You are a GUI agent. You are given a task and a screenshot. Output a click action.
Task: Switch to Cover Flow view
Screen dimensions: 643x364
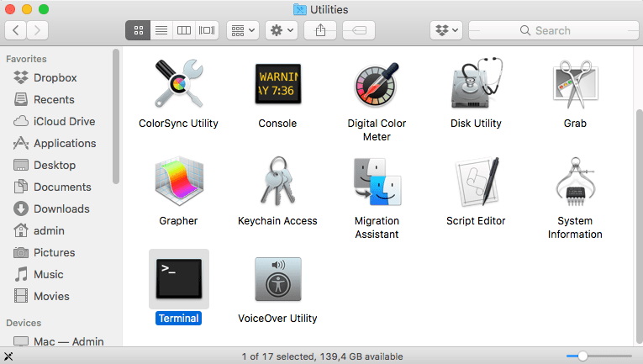coord(207,30)
